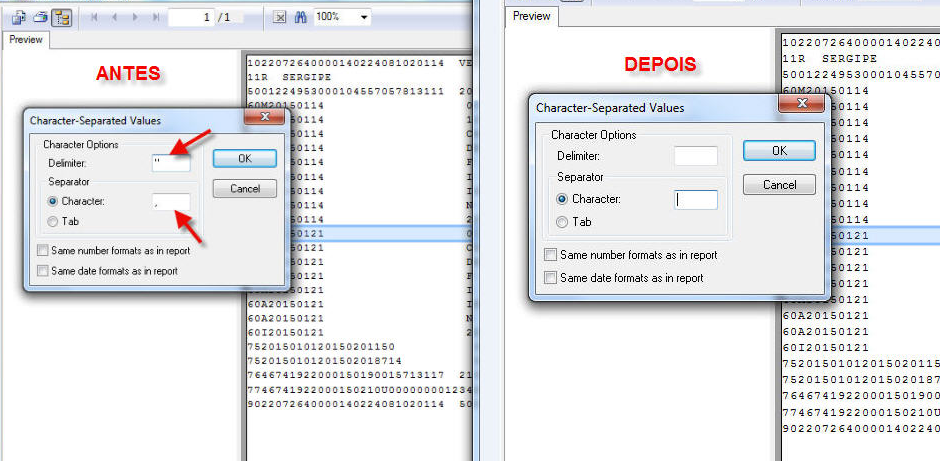The width and height of the screenshot is (940, 461).
Task: Open the 100% zoom dropdown
Action: (362, 17)
